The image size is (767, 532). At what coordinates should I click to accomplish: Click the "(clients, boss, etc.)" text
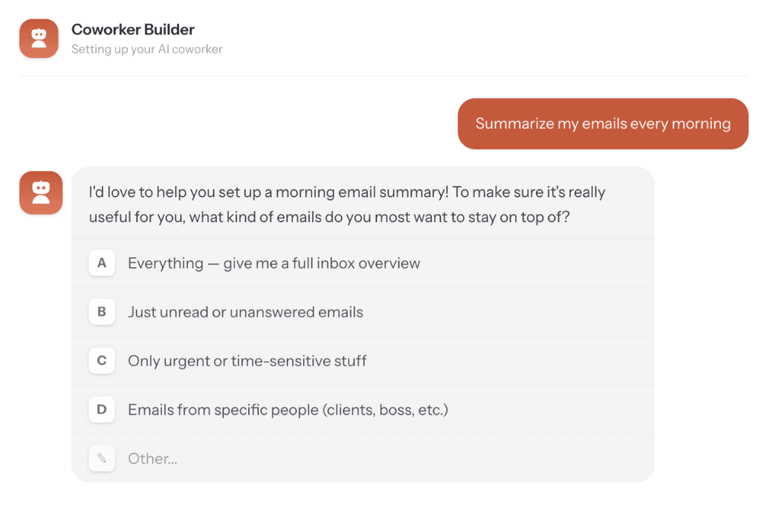[386, 409]
